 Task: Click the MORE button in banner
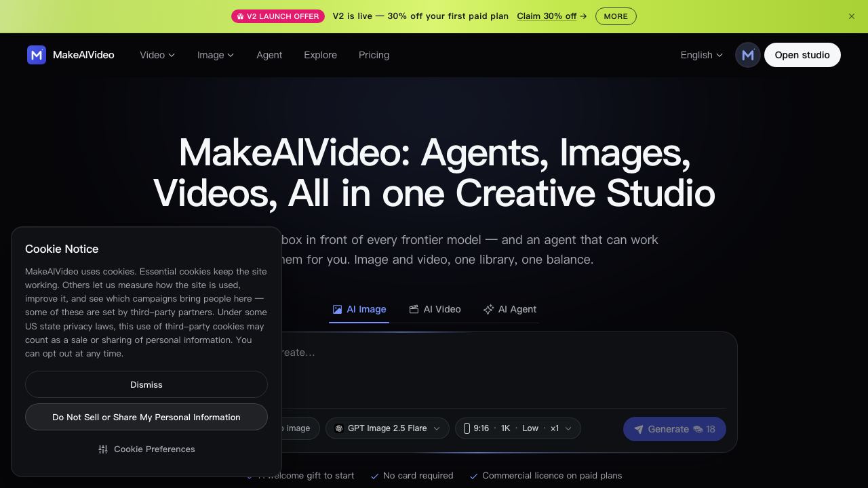pyautogui.click(x=616, y=16)
